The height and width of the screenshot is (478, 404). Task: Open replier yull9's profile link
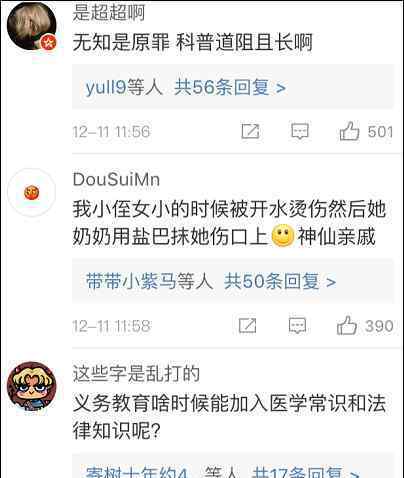[x=106, y=88]
